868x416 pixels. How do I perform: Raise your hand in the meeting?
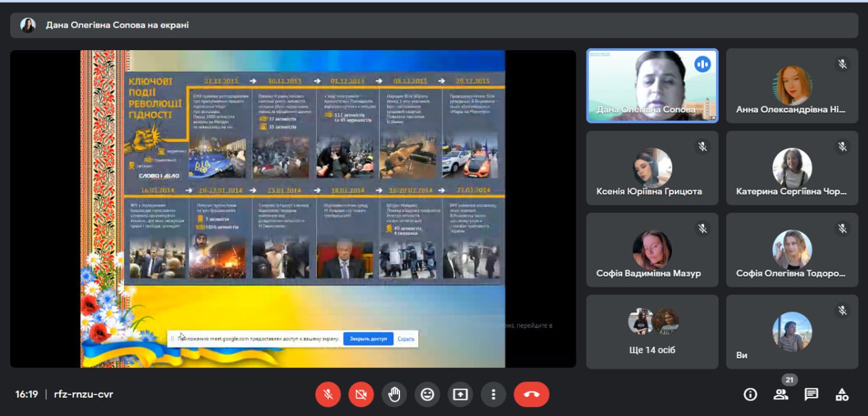394,394
